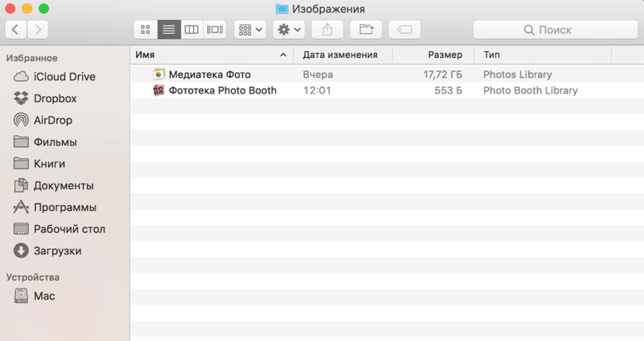Screen dimensions: 644x341
Task: Click the Фильмы folder icon
Action: (x=21, y=142)
